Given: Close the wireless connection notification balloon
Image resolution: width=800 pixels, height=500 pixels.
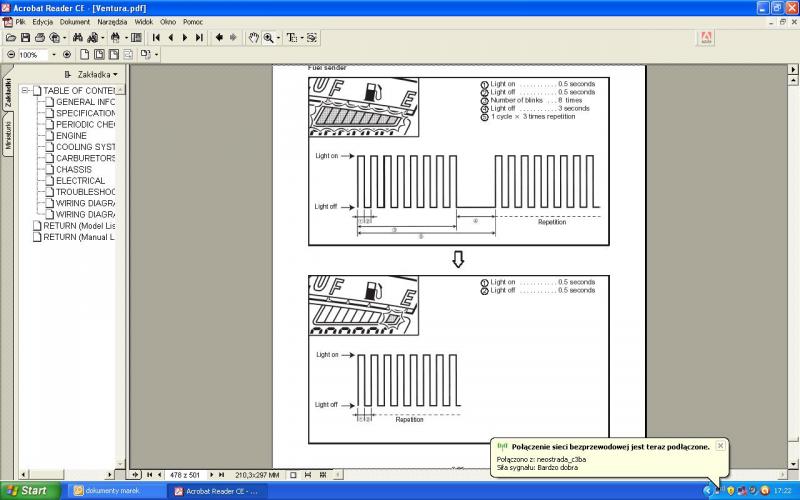Looking at the screenshot, I should (720, 446).
